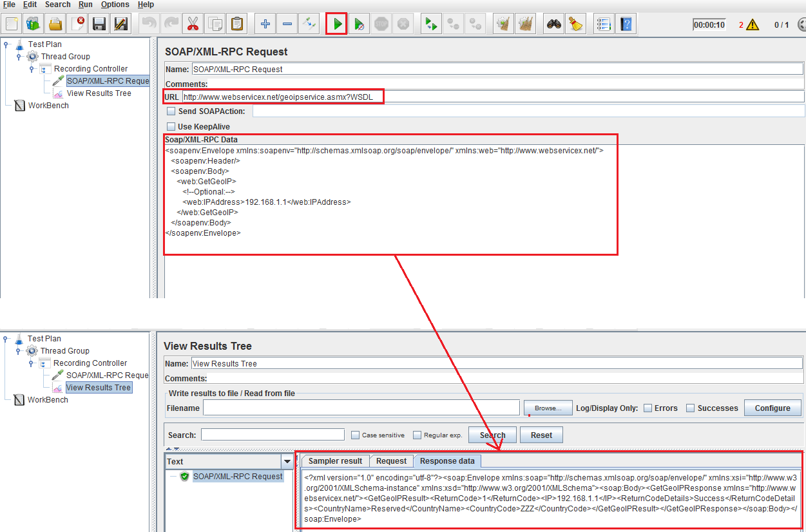806x532 pixels.
Task: Collapse the top Thread Group node
Action: 19,57
